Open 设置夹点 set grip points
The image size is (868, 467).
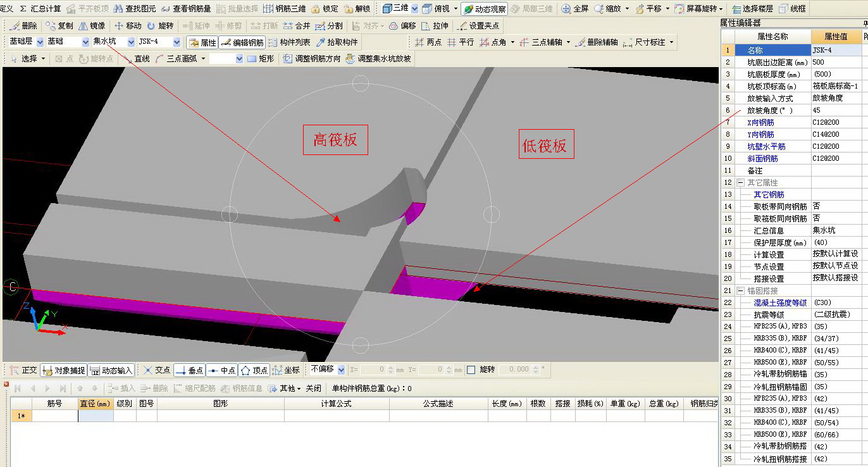478,26
